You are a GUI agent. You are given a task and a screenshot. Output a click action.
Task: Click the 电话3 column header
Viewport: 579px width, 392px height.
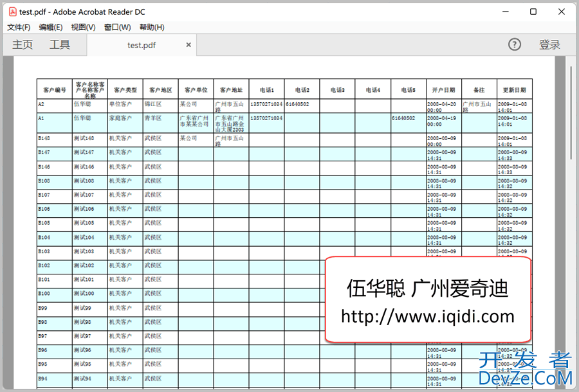click(x=338, y=89)
